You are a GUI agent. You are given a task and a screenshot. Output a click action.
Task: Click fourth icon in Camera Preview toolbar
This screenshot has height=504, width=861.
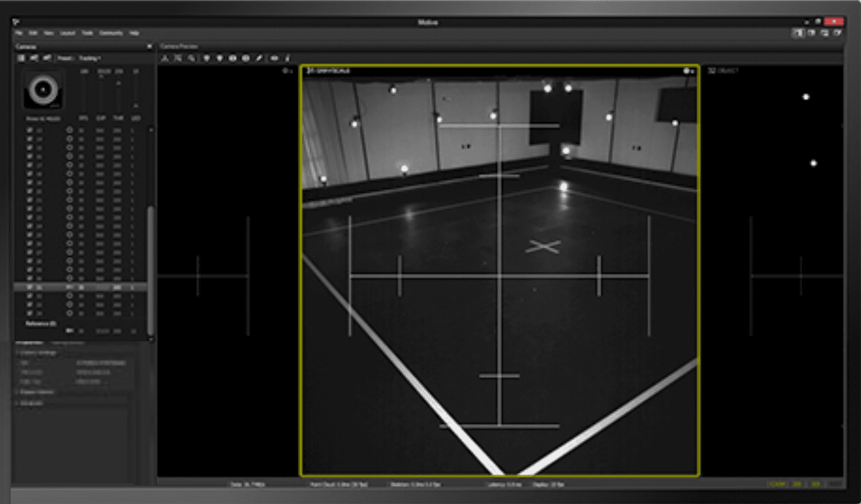tap(207, 58)
